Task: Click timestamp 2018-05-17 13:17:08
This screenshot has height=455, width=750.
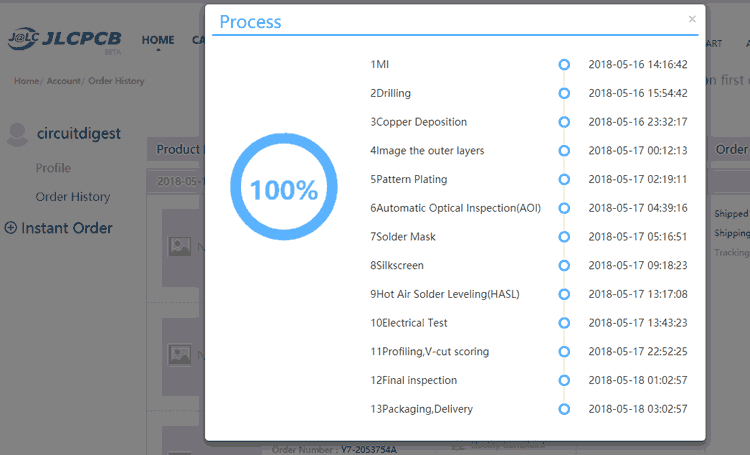Action: [x=638, y=294]
